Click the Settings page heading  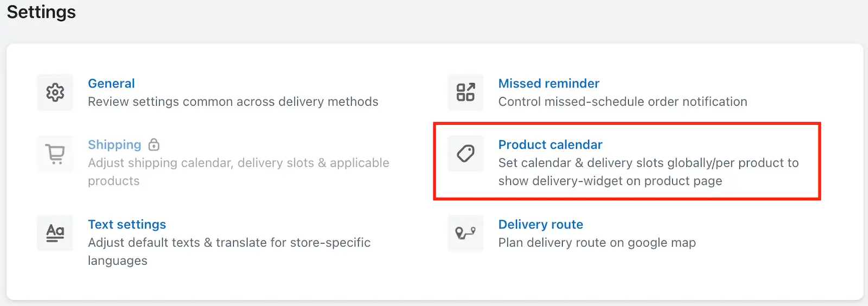click(41, 12)
